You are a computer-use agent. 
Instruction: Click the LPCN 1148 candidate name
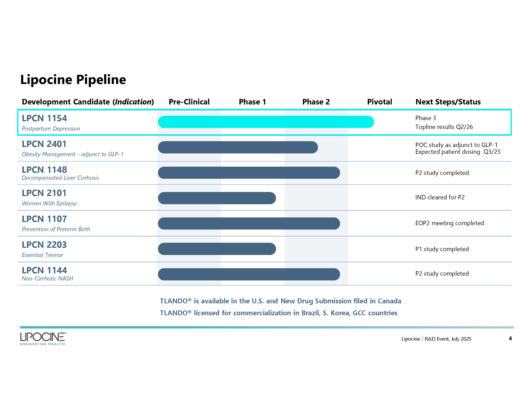(44, 170)
